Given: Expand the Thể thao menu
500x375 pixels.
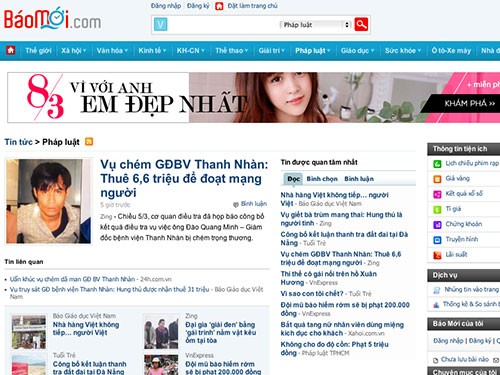Looking at the screenshot, I should click(x=231, y=51).
